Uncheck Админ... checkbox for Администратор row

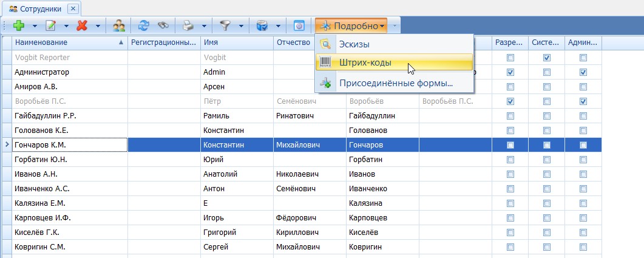(583, 72)
